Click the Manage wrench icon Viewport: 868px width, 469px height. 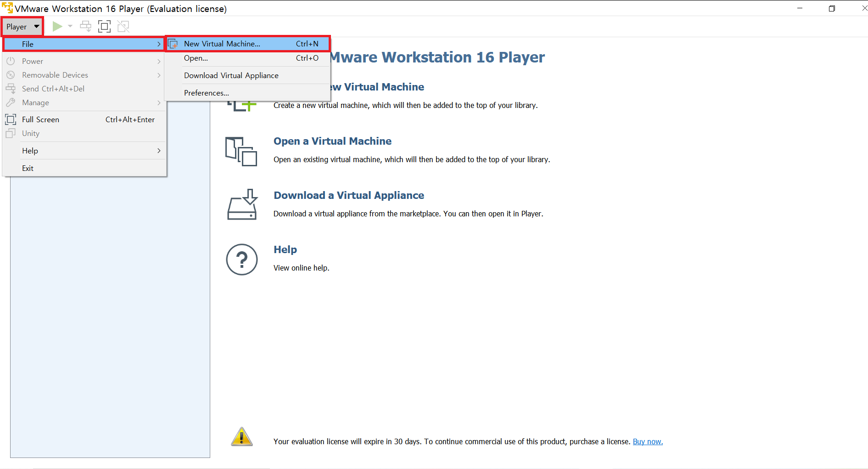11,102
